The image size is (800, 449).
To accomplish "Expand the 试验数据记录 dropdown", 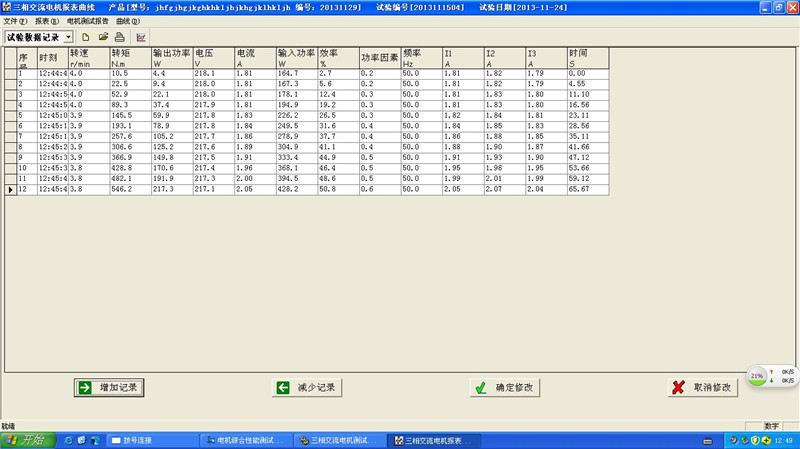I will click(68, 37).
